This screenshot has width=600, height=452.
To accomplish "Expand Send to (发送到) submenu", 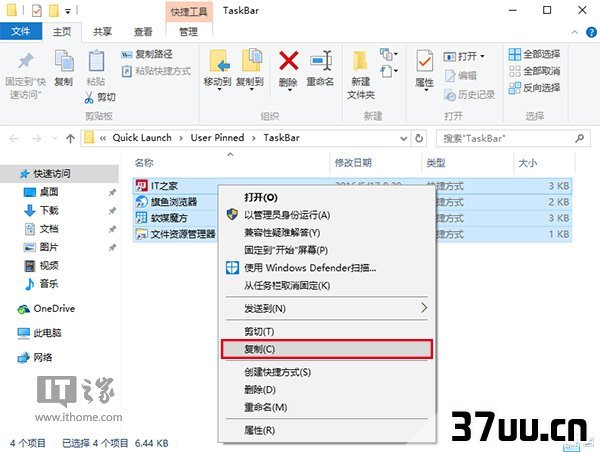I will tap(327, 308).
